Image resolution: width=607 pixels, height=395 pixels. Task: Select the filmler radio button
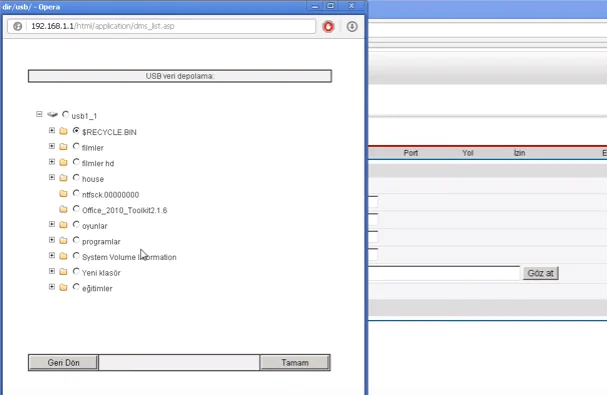tap(76, 146)
